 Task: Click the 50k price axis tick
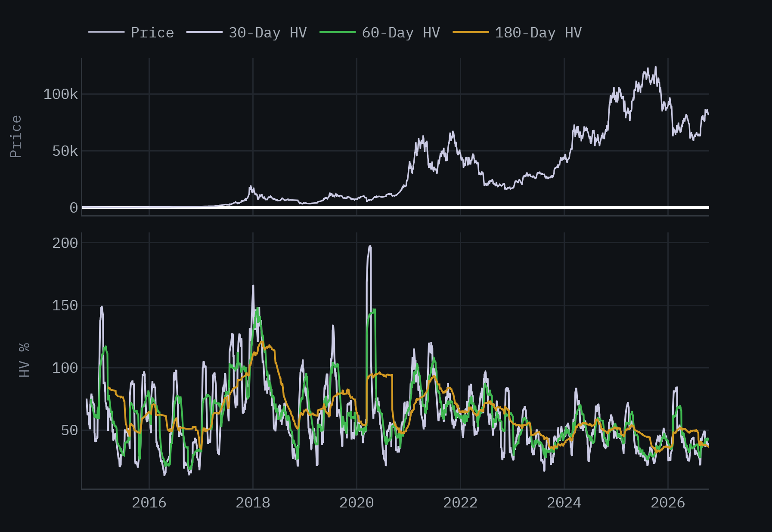(x=65, y=151)
